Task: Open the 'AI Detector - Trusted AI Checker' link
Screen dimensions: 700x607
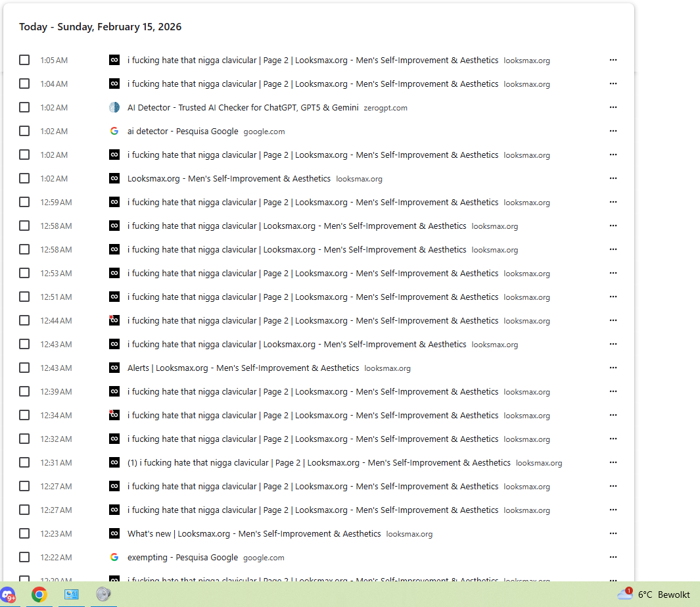Action: coord(243,108)
